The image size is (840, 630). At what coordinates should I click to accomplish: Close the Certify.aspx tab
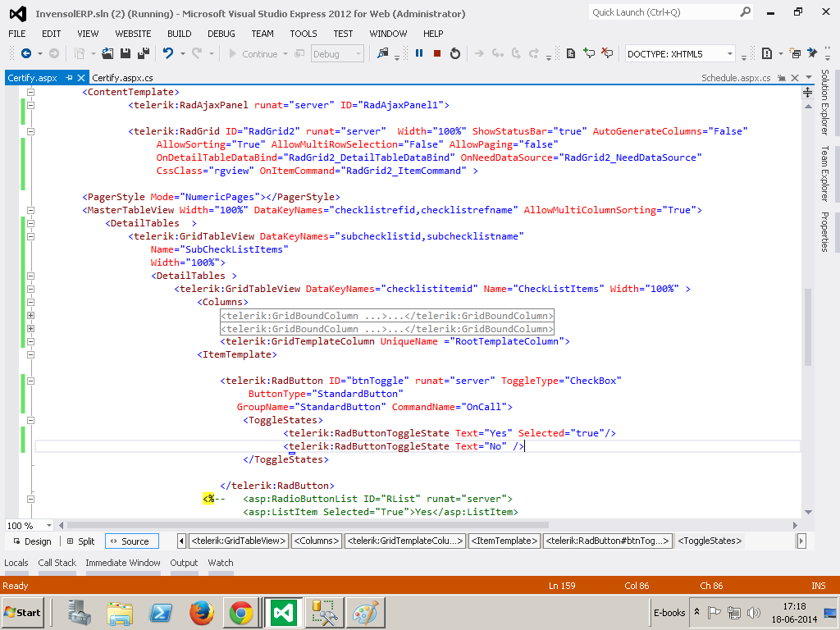click(x=81, y=78)
